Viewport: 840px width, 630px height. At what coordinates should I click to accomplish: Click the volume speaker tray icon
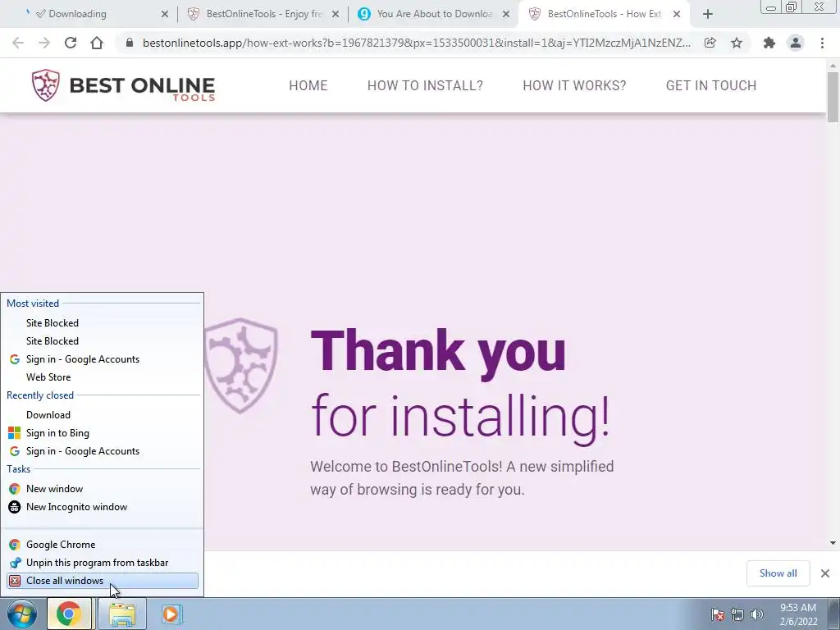[757, 614]
